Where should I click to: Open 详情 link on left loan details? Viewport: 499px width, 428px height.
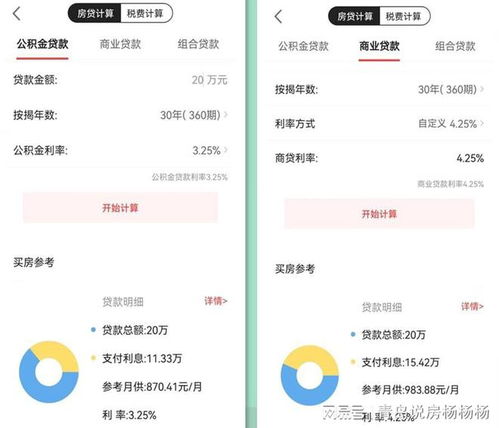coord(216,301)
